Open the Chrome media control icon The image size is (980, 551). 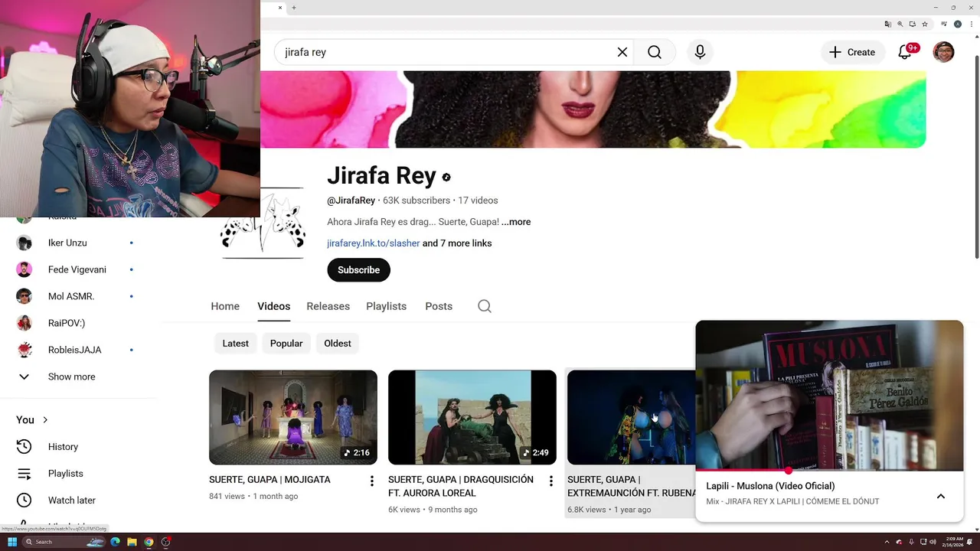pyautogui.click(x=945, y=24)
